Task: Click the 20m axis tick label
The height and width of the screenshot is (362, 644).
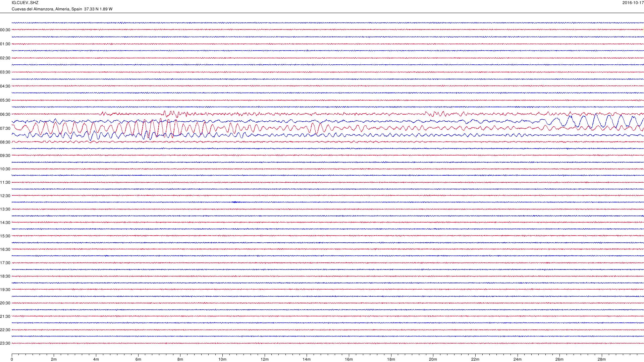Action: pyautogui.click(x=433, y=359)
